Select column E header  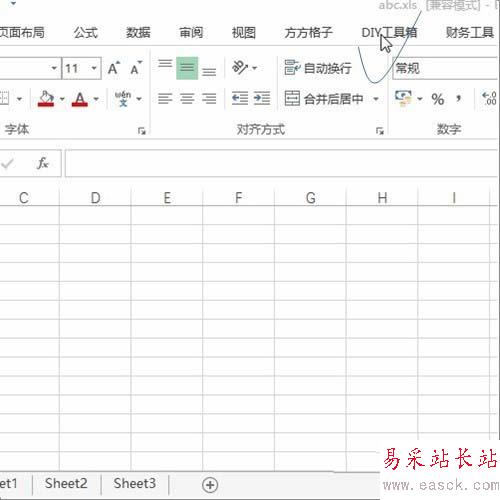167,198
